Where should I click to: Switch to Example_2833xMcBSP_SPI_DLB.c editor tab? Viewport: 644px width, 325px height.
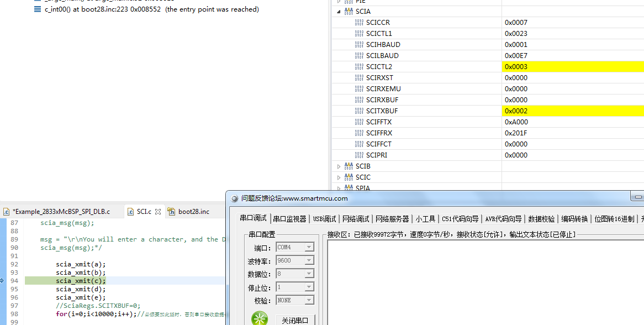click(x=61, y=212)
